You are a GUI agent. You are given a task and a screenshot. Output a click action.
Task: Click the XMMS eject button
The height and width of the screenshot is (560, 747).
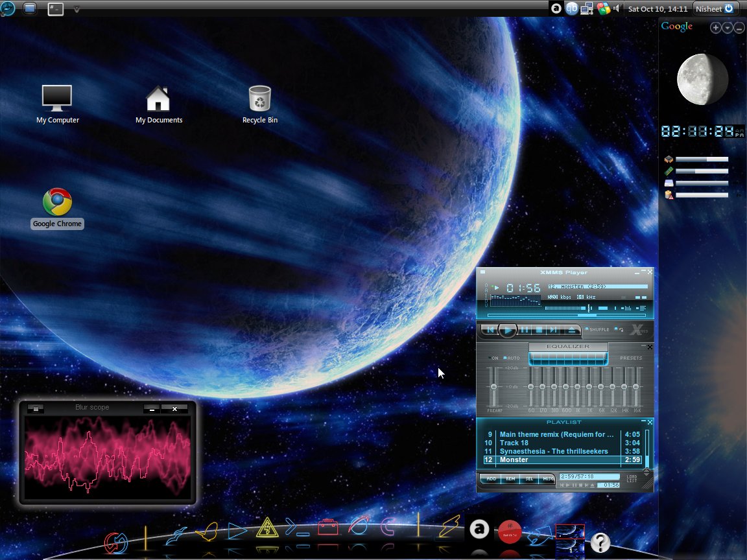571,329
